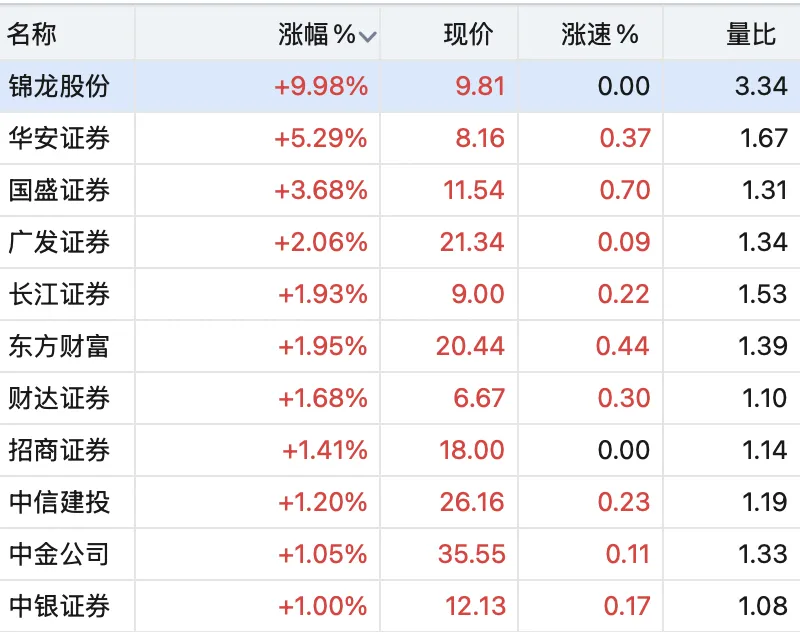Open the 华安证券 stock

click(59, 138)
